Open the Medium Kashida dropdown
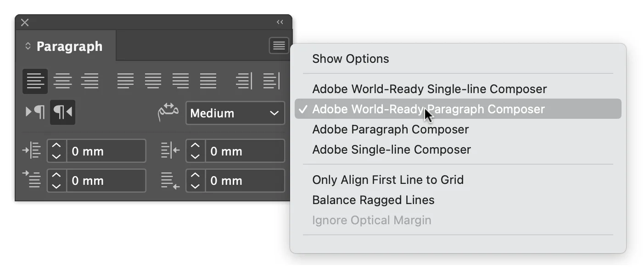 [235, 113]
